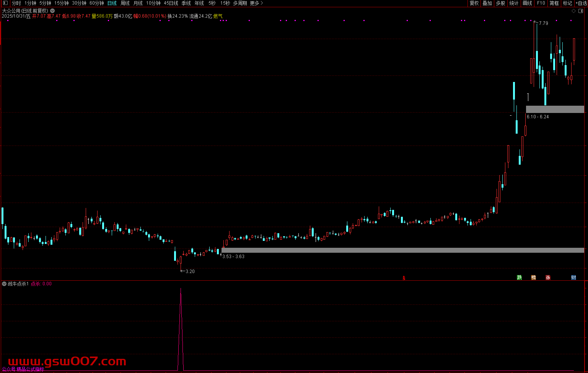Select the 画线 drawing tool button
The width and height of the screenshot is (588, 373).
click(x=527, y=3)
